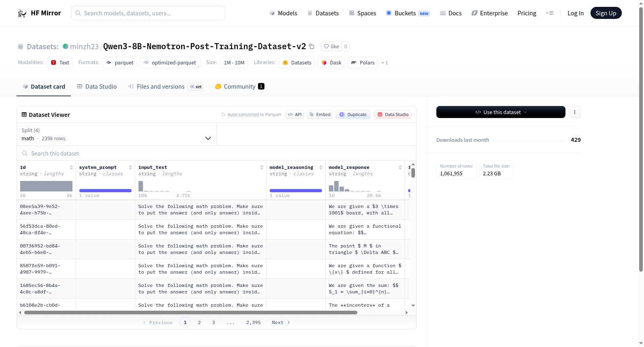Jump to last page 2,395

pyautogui.click(x=254, y=322)
